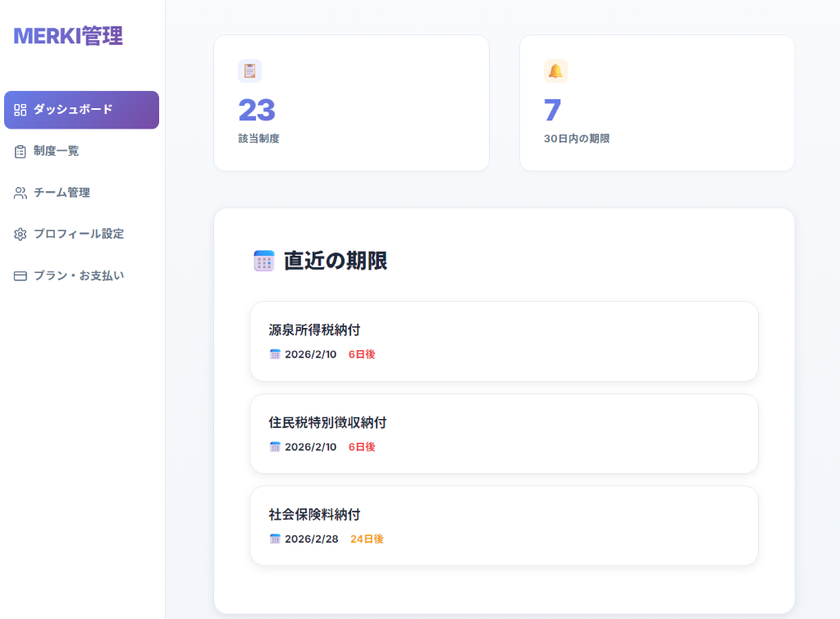Screen dimensions: 840x619
Task: Open チーム管理 page
Action: point(62,193)
